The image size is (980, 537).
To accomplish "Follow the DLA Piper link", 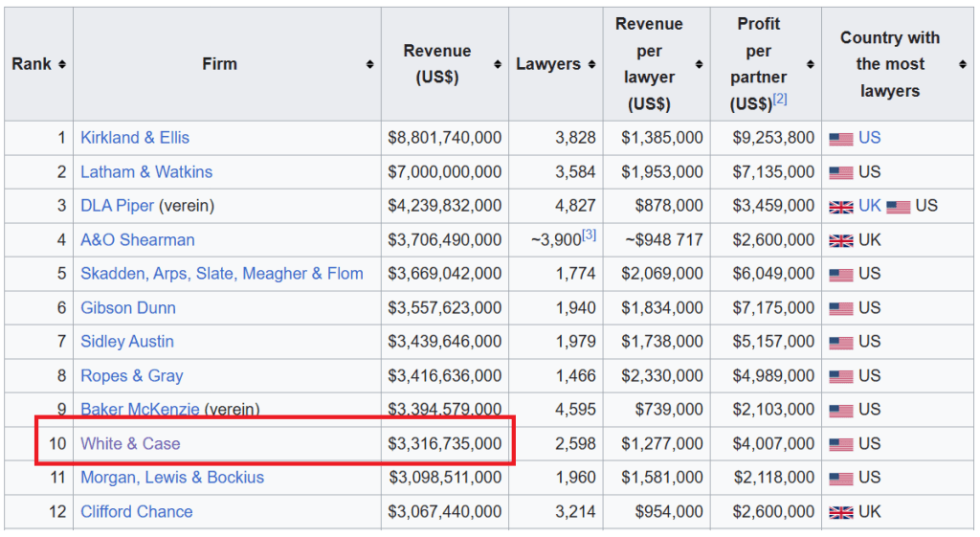I will click(117, 206).
